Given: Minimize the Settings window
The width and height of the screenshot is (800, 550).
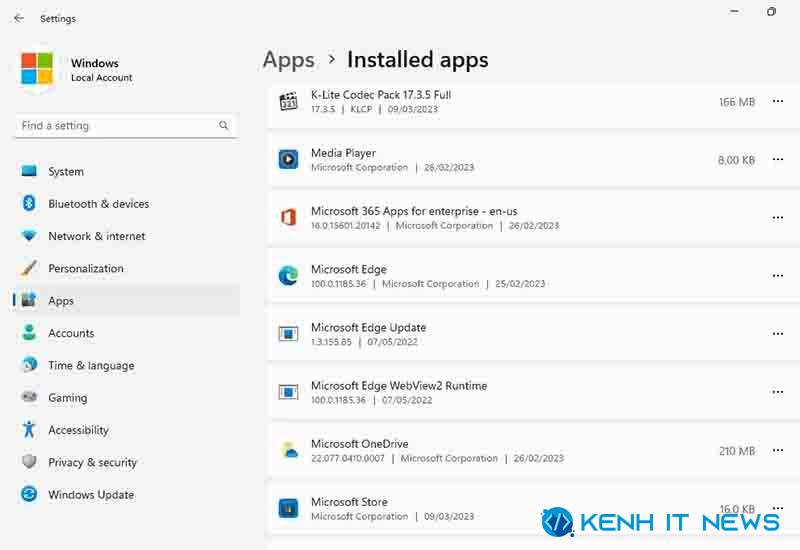Looking at the screenshot, I should click(734, 11).
